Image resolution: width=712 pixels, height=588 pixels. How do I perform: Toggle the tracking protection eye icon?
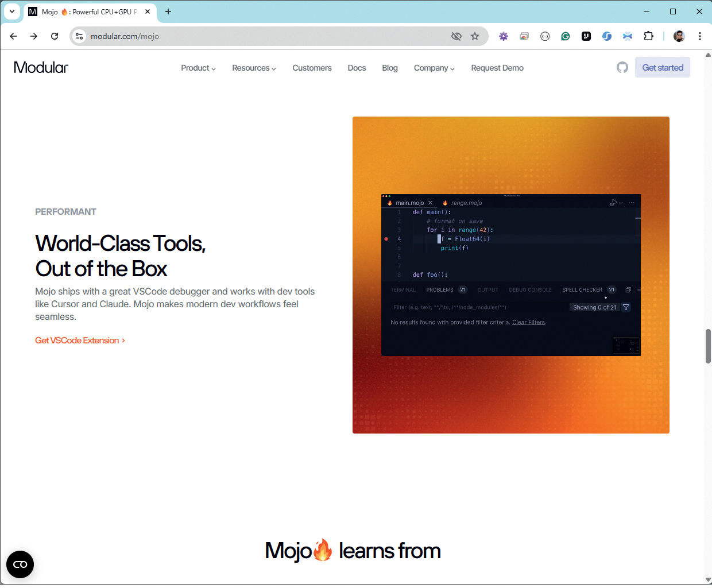(456, 36)
